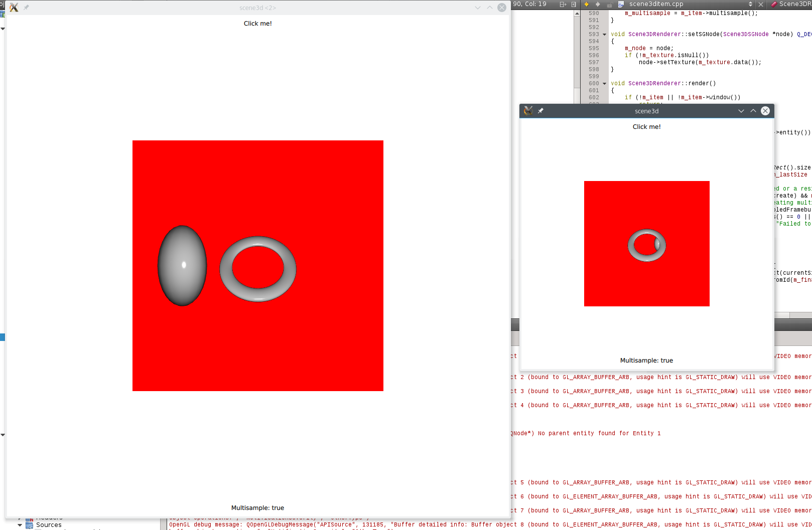Viewport: 812px width, 530px height.
Task: Minimize the scene3d <2> window with its down chevron
Action: [x=478, y=8]
